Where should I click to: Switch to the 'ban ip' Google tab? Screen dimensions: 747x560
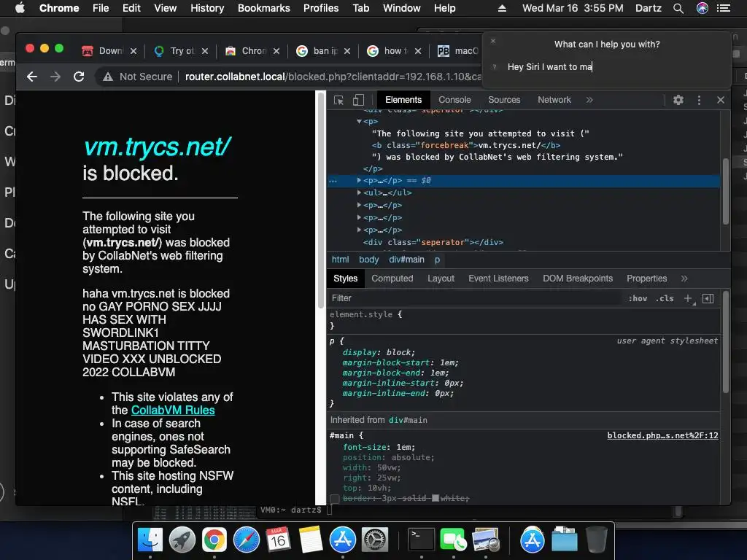pos(324,51)
